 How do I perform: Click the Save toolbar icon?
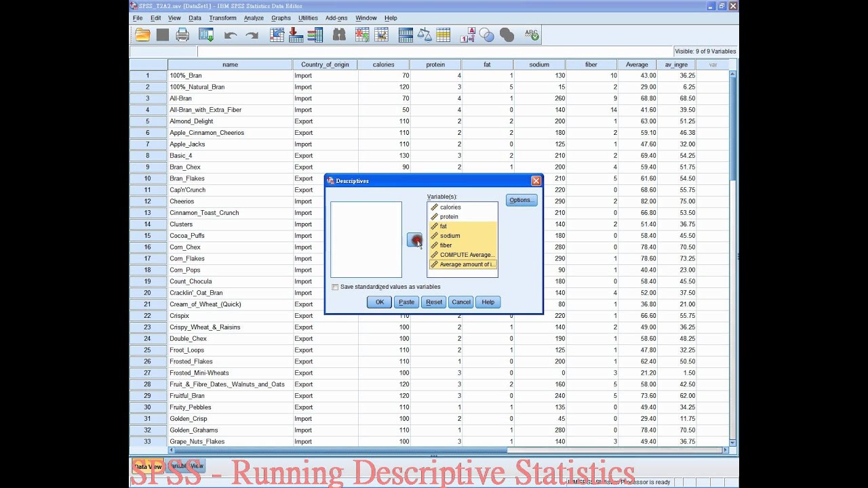[x=163, y=35]
